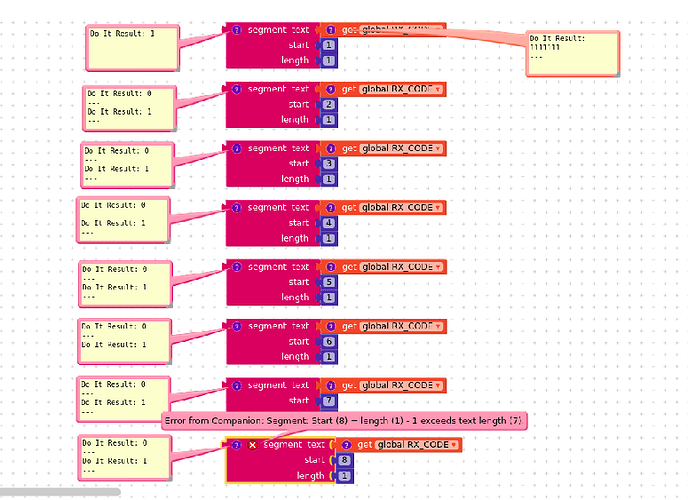
Task: Click the red error icon on segment block
Action: pos(252,445)
